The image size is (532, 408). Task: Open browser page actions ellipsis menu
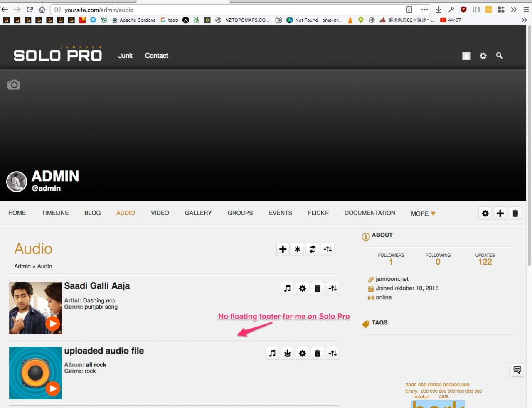click(424, 10)
